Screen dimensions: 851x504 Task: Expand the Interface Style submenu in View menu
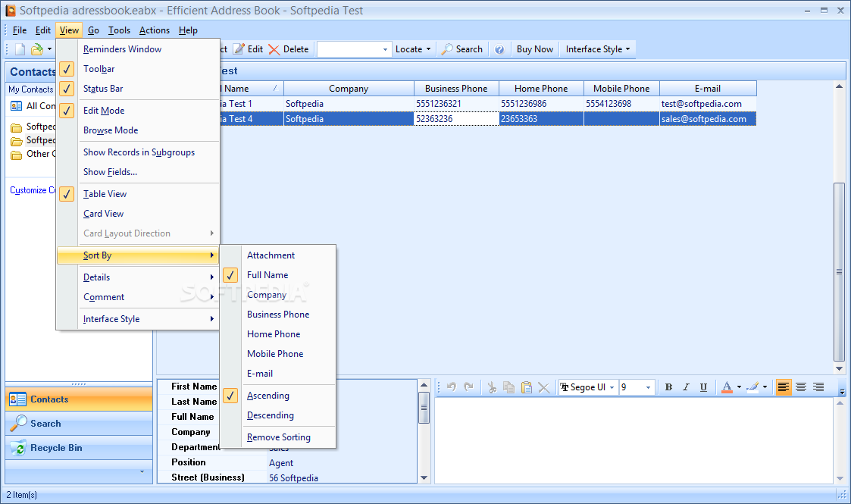[x=138, y=319]
